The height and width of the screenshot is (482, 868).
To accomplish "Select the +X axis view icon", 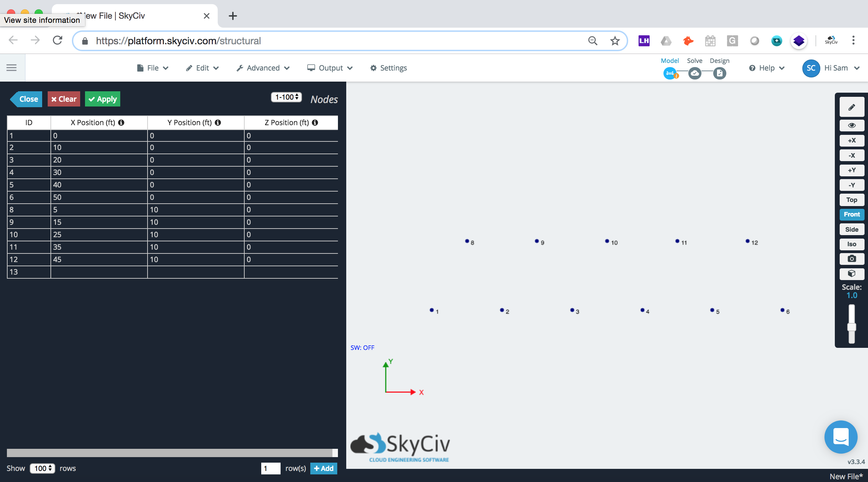I will [x=851, y=141].
